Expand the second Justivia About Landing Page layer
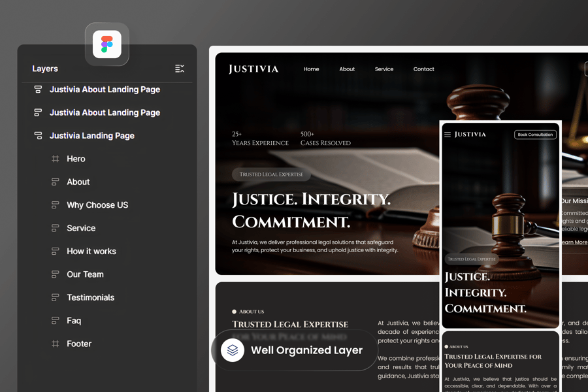 coord(38,113)
